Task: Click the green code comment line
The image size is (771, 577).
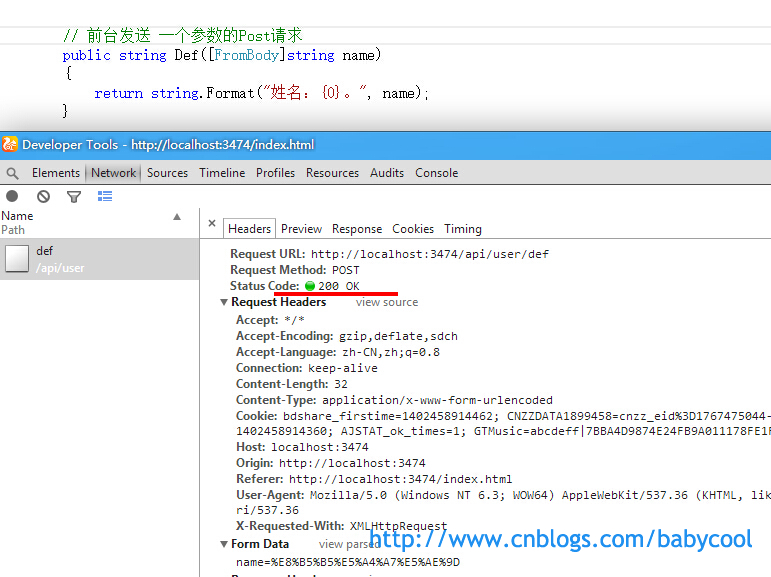Action: pos(182,35)
